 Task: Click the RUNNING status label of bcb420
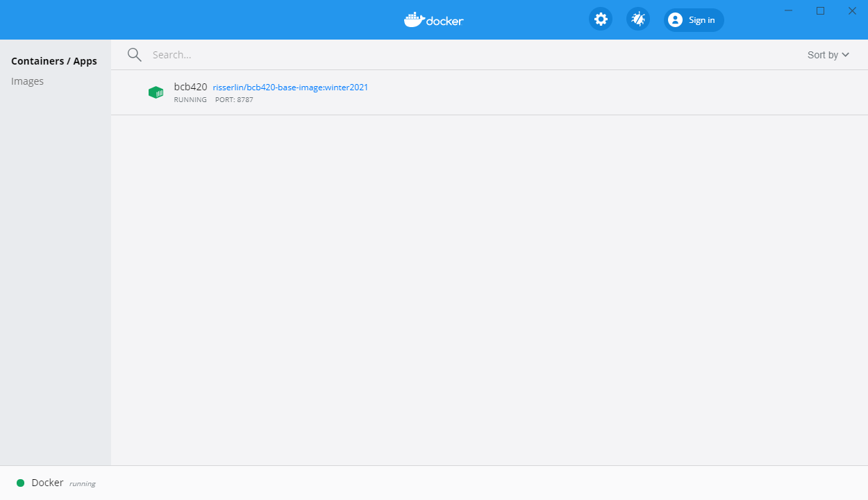190,100
